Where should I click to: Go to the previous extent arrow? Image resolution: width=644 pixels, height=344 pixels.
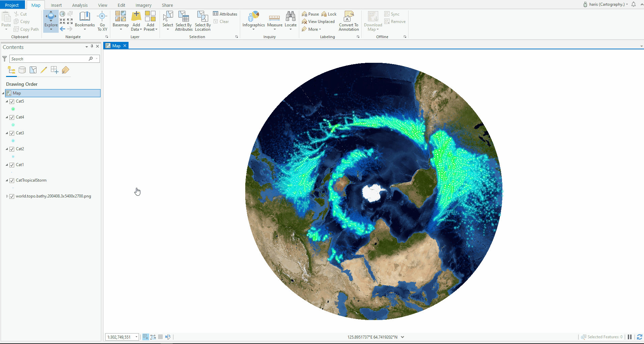click(x=62, y=29)
